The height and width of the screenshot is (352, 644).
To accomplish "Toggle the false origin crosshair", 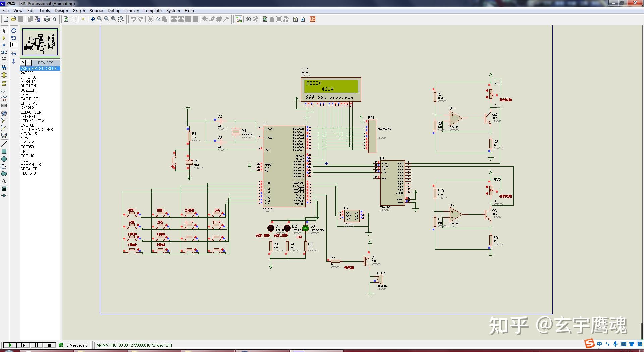I will pos(83,19).
